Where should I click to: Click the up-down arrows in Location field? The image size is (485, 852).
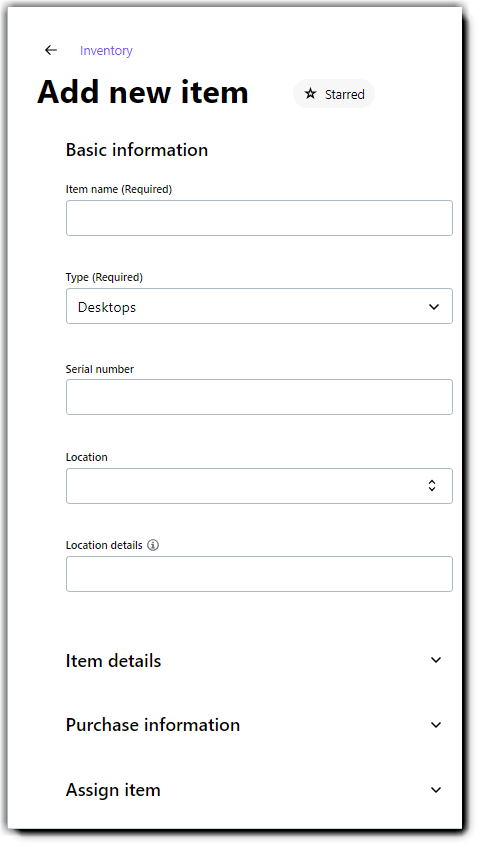[x=432, y=486]
